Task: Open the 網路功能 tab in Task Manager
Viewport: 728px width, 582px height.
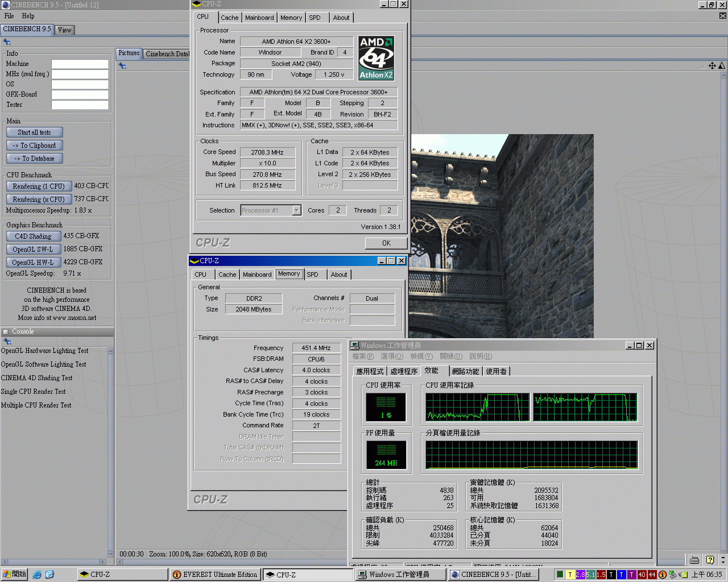Action: coord(466,371)
